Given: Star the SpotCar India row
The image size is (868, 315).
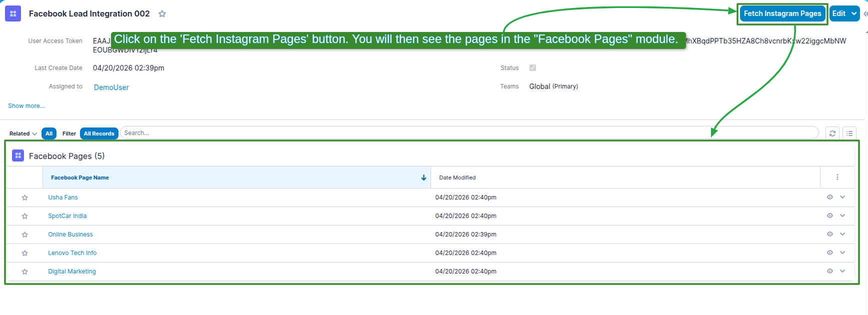Looking at the screenshot, I should pos(24,216).
